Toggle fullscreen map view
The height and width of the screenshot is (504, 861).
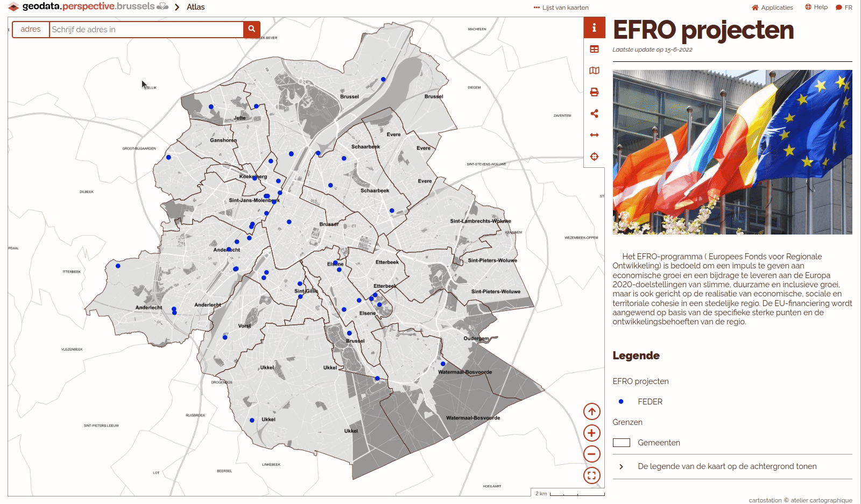pos(591,475)
